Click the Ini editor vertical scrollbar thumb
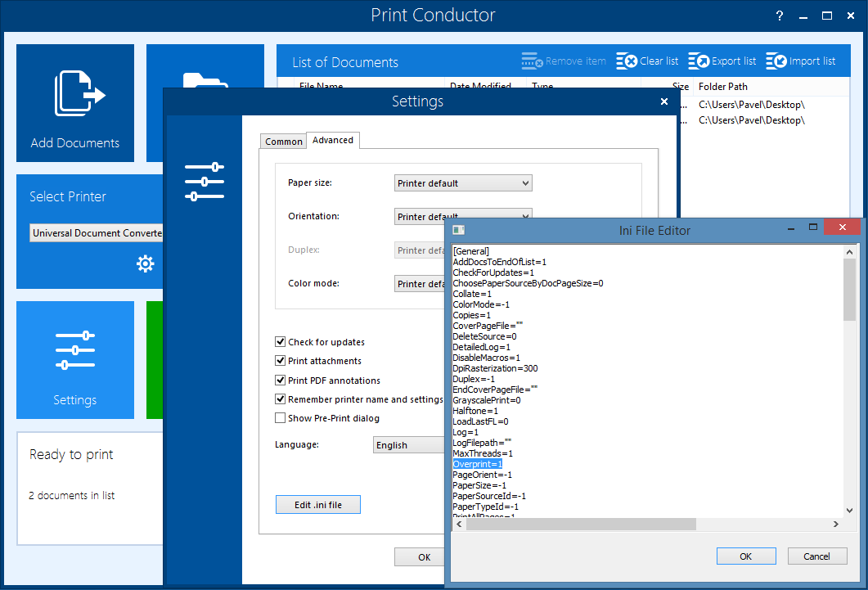 click(x=849, y=290)
